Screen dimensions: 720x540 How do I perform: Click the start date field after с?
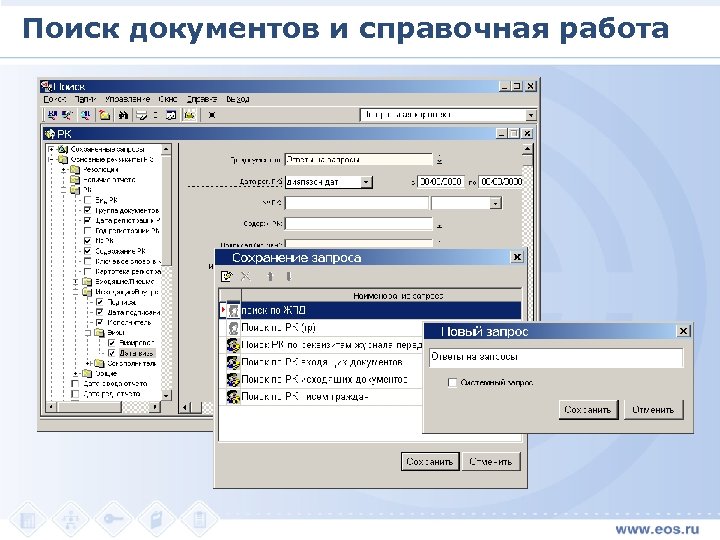(441, 182)
